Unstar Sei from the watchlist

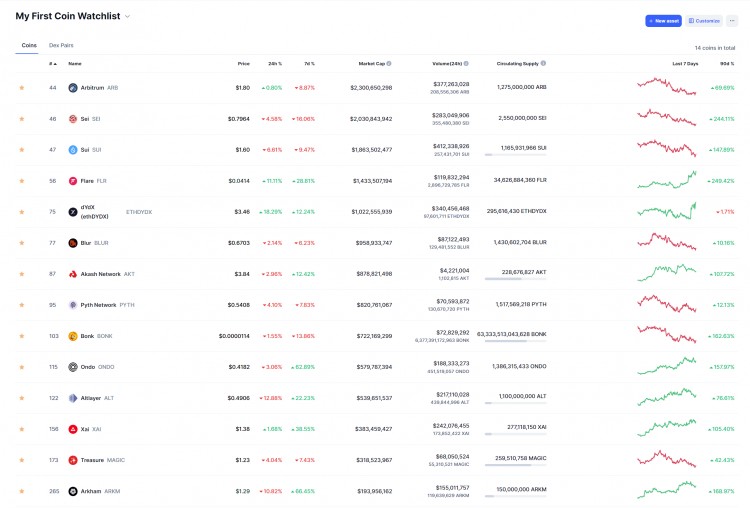tap(22, 119)
